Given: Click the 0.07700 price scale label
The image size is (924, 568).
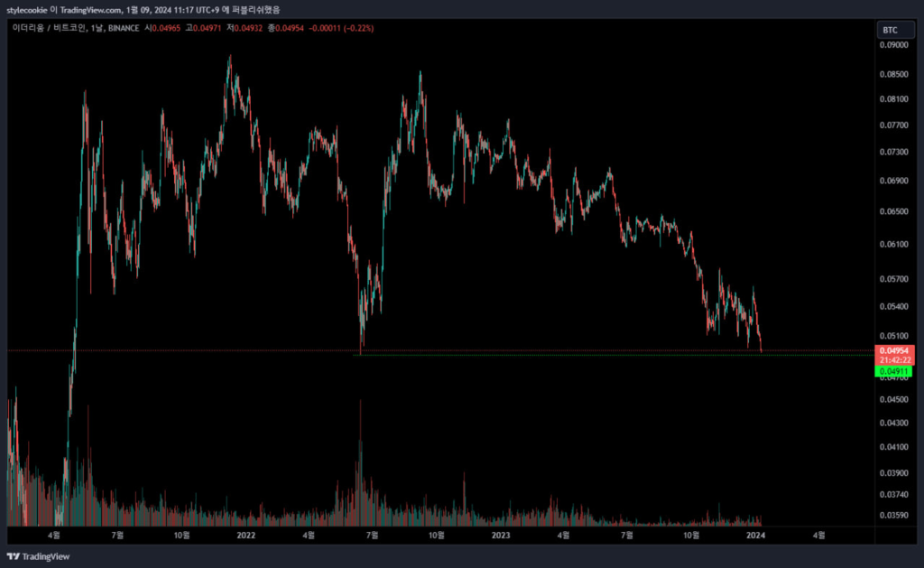Looking at the screenshot, I should (x=893, y=125).
